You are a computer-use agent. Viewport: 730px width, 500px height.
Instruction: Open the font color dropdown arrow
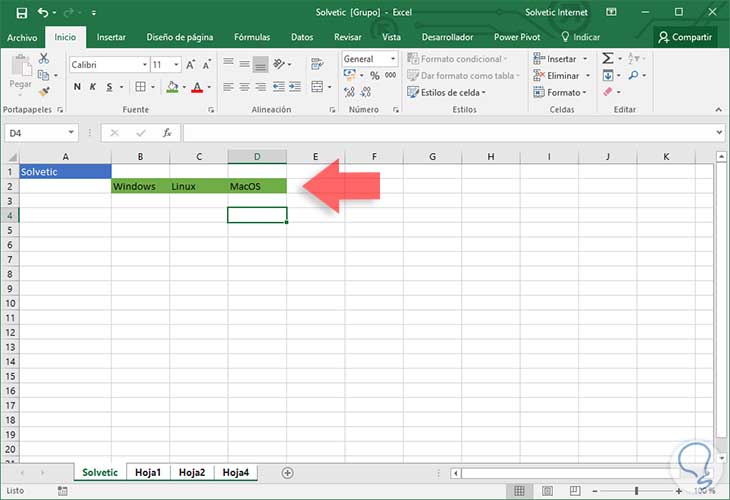click(209, 87)
